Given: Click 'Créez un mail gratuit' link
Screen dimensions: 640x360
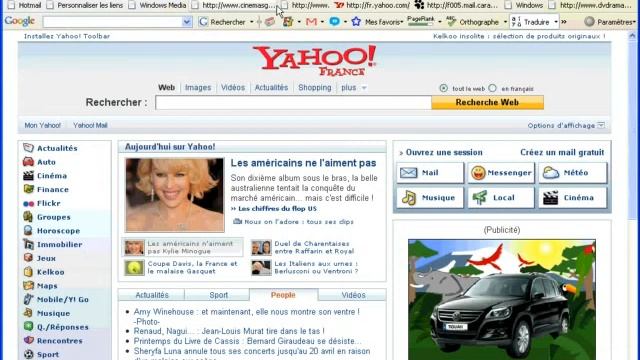Looking at the screenshot, I should 562,152.
